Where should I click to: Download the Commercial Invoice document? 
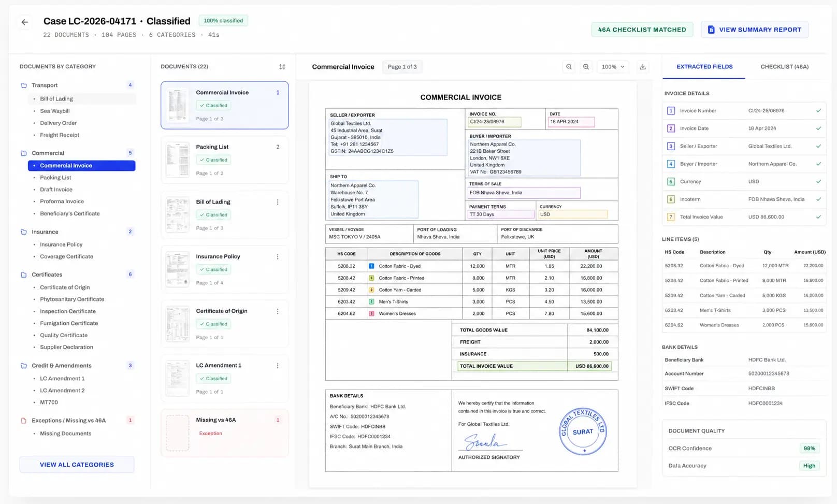point(643,67)
